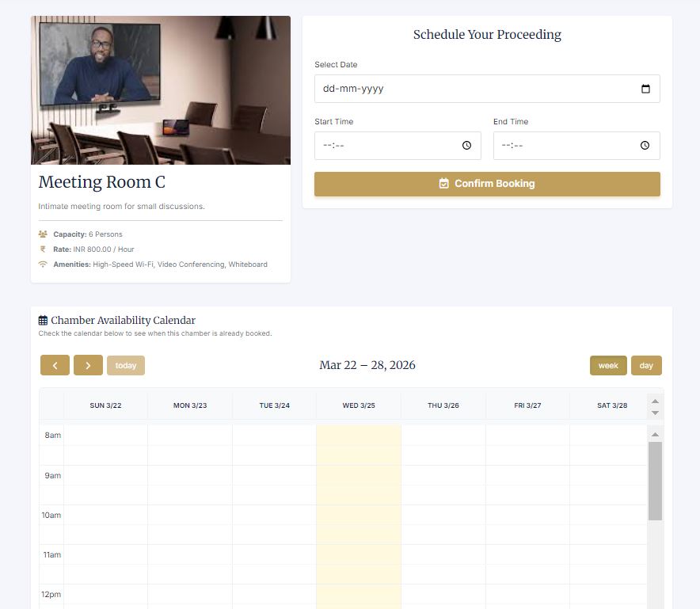Screen dimensions: 700x609
Task: Go to the previous week arrow
Action: 55,365
